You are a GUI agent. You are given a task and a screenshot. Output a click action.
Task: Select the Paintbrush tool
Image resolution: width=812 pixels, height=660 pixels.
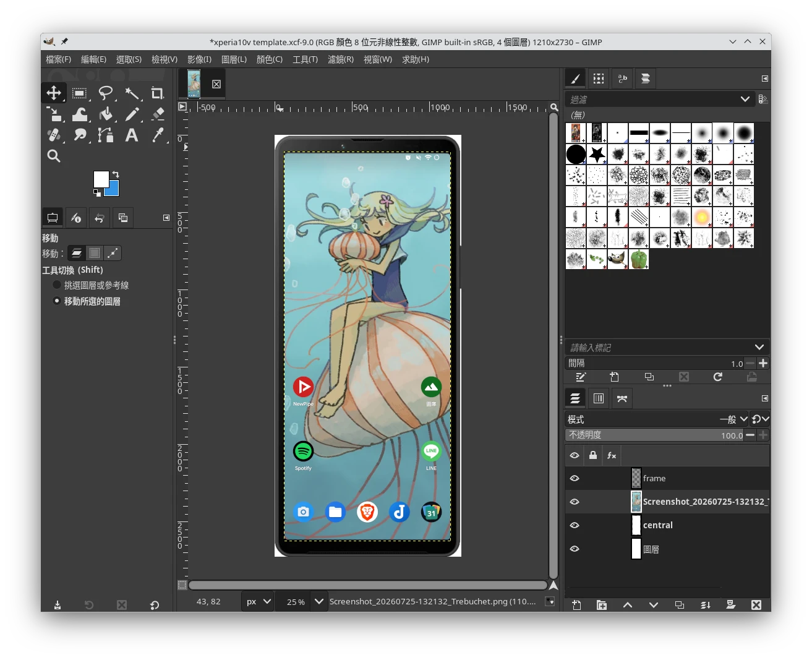click(132, 114)
